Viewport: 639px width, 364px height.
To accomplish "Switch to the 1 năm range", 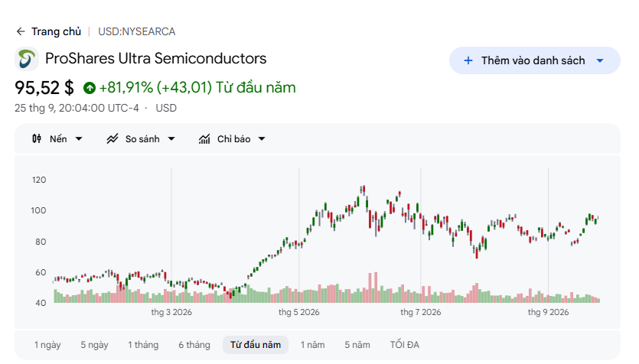I will tap(312, 345).
